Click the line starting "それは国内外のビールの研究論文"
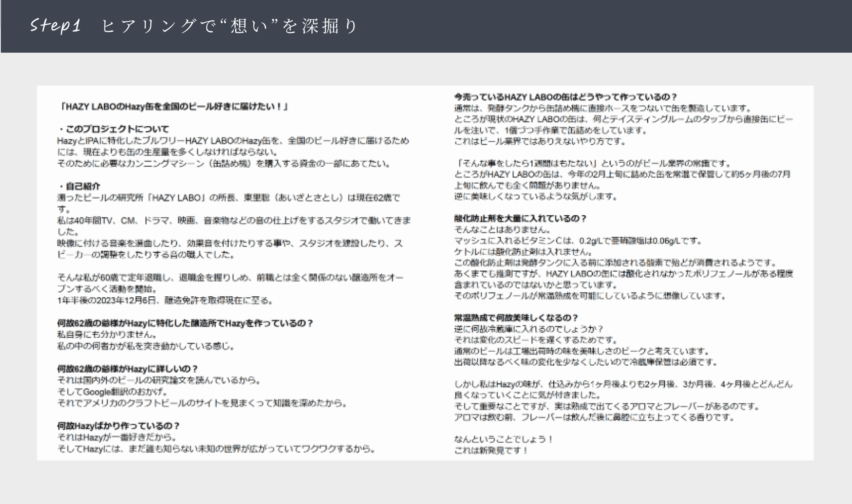The image size is (852, 504). 159,380
